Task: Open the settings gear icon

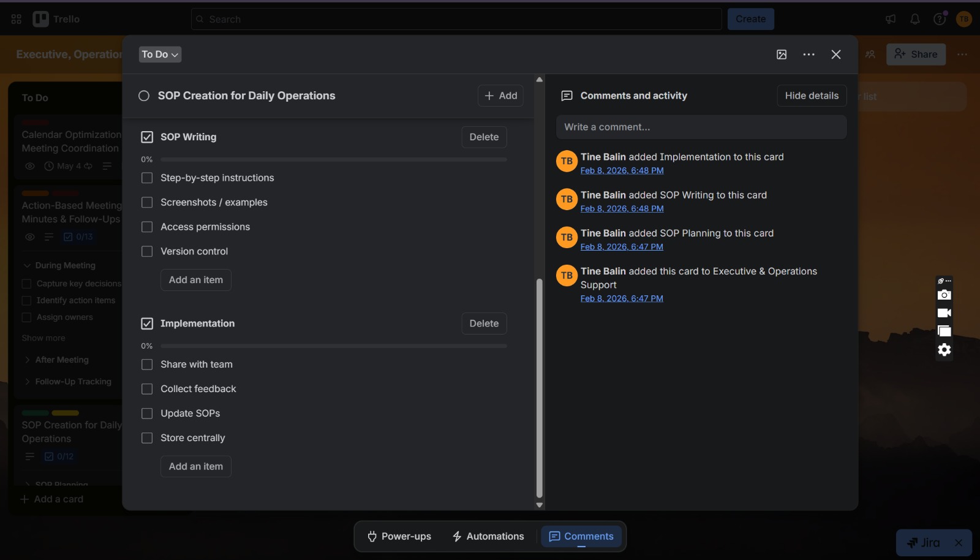Action: [x=944, y=350]
